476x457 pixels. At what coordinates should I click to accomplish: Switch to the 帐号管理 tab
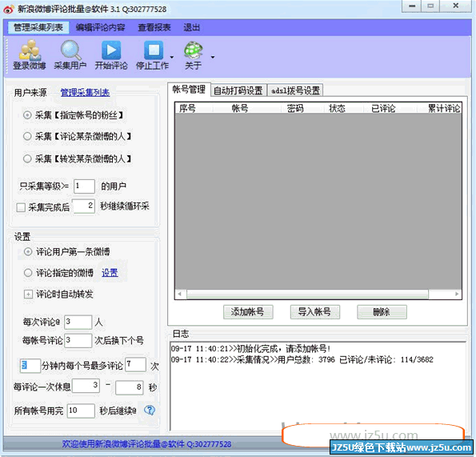tap(189, 90)
